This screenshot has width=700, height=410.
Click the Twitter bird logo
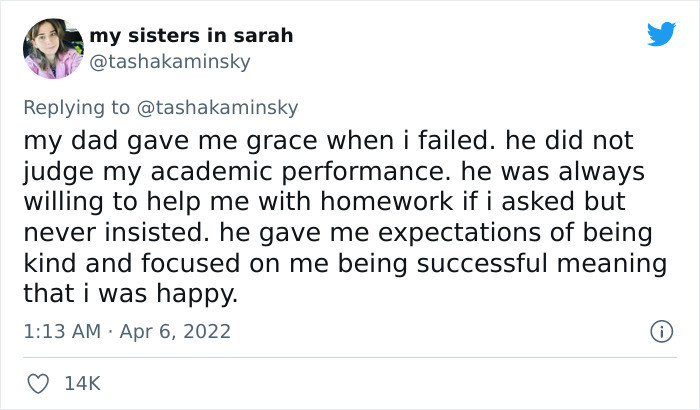pyautogui.click(x=661, y=36)
